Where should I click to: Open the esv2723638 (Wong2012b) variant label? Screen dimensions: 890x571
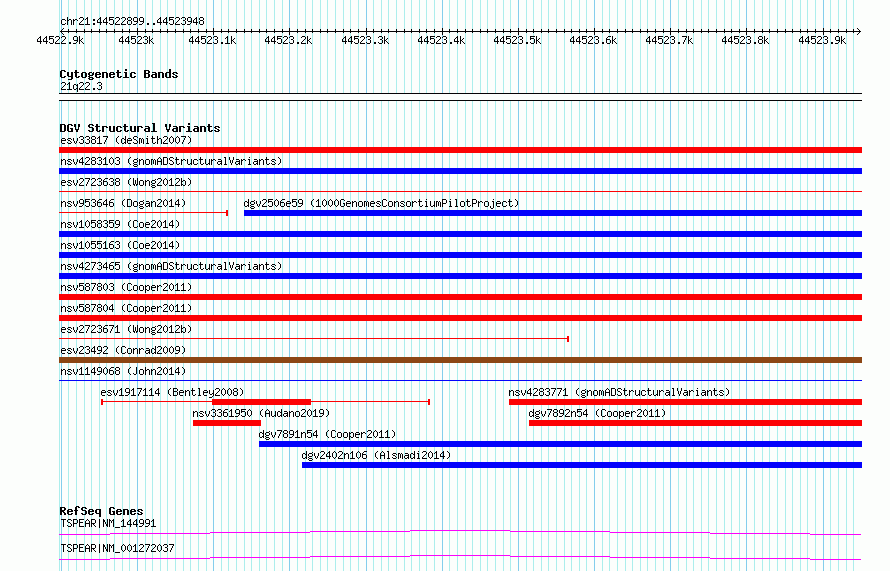(126, 182)
